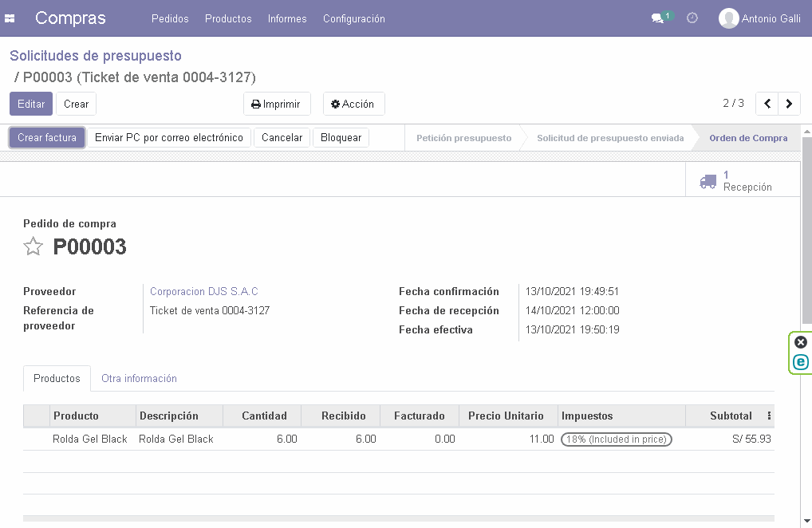
Task: Click the Bloquear button
Action: pos(341,138)
